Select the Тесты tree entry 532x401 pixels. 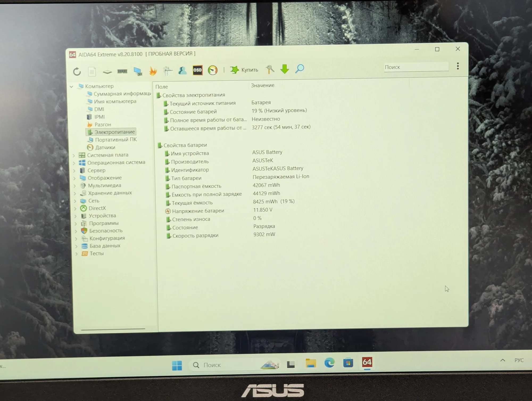[x=93, y=253]
